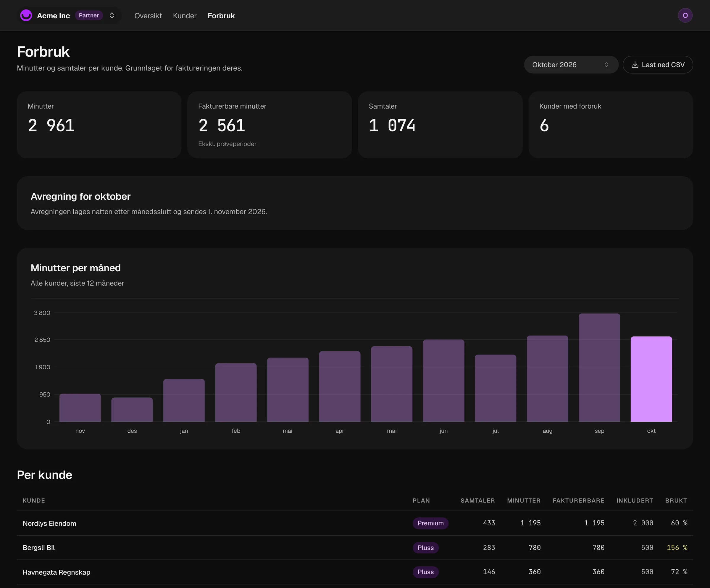Viewport: 710px width, 588px height.
Task: Click the jun bar in the chart
Action: point(443,381)
